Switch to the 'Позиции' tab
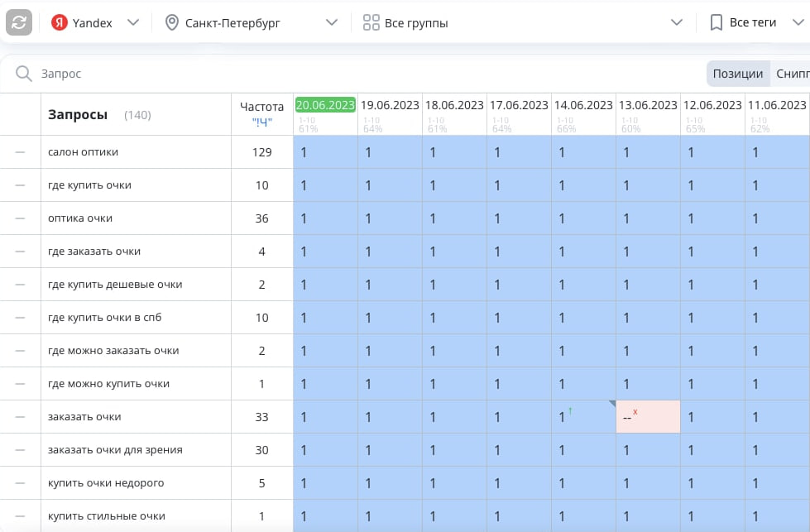 click(738, 74)
